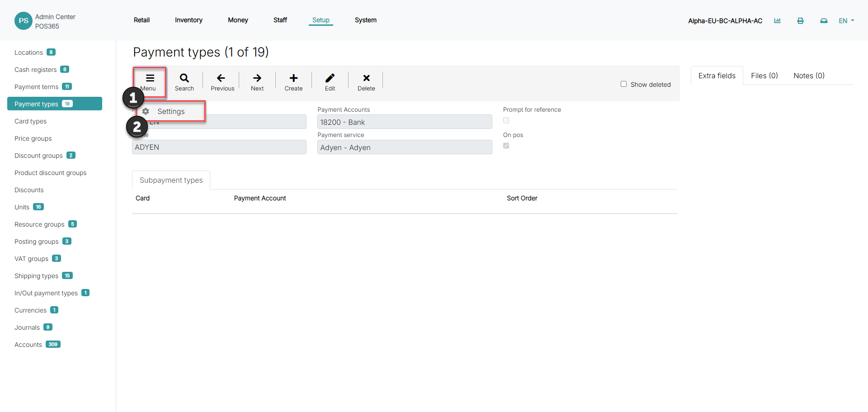
Task: Open Units in the sidebar
Action: pyautogui.click(x=22, y=207)
